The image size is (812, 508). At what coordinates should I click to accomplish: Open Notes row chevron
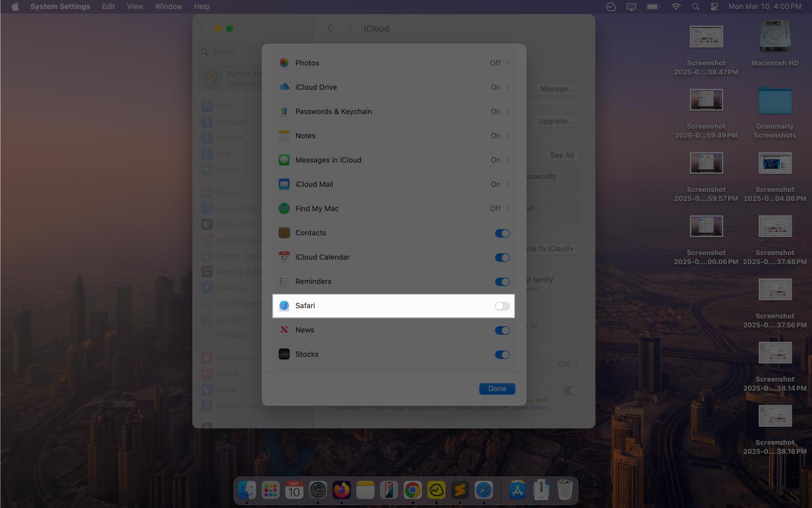pyautogui.click(x=507, y=135)
